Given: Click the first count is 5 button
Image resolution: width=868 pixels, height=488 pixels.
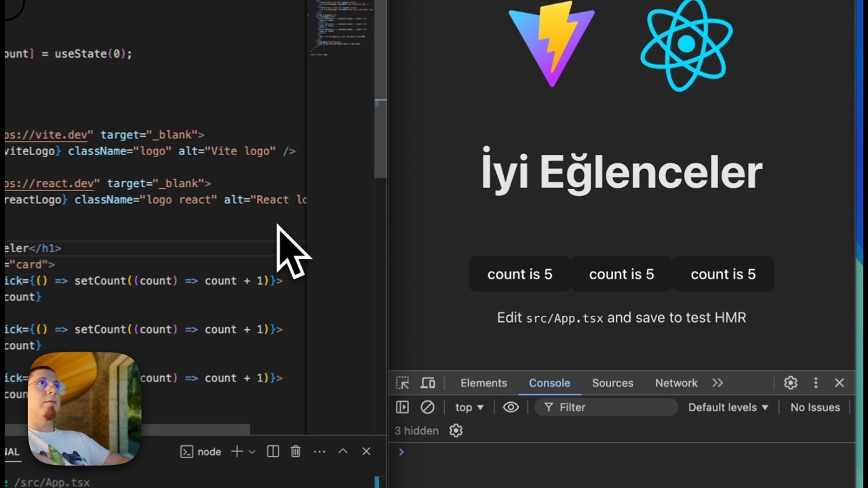Looking at the screenshot, I should coord(520,274).
